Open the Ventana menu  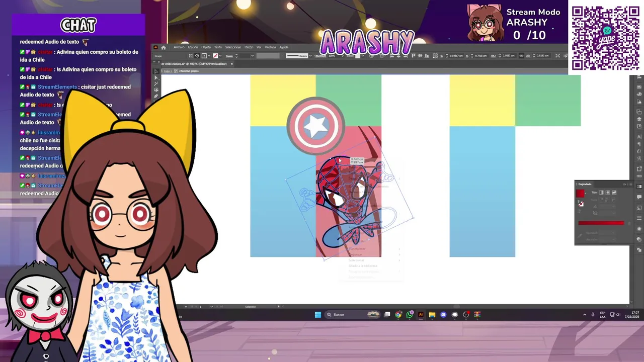(270, 47)
